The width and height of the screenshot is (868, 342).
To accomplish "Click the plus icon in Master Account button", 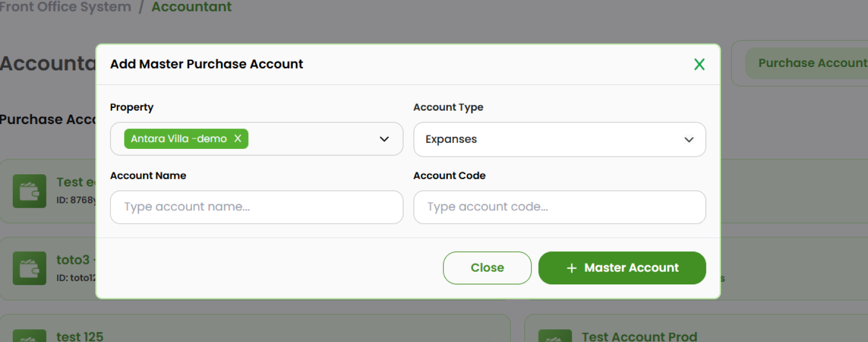I will pos(571,268).
